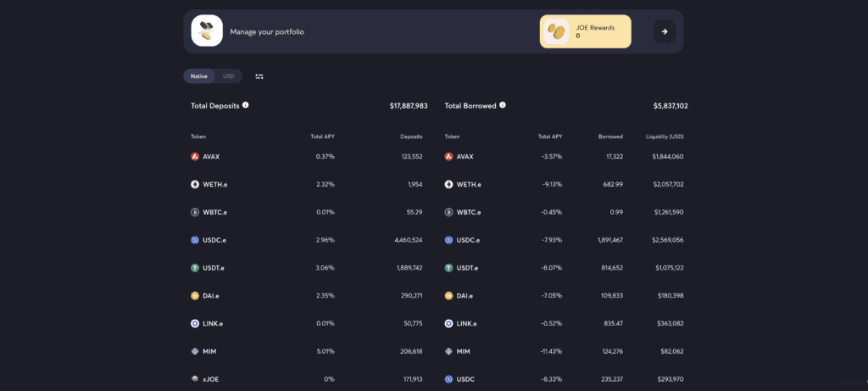Switch display to USD units
The image size is (868, 391).
click(x=229, y=76)
